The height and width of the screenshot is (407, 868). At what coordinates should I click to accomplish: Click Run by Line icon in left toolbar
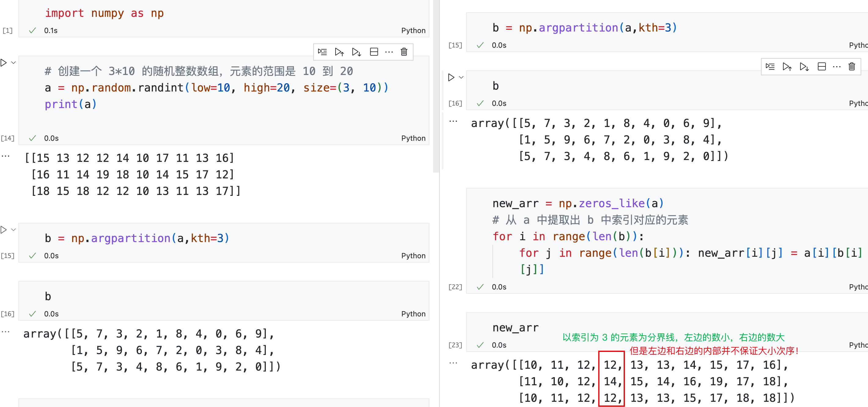[322, 52]
